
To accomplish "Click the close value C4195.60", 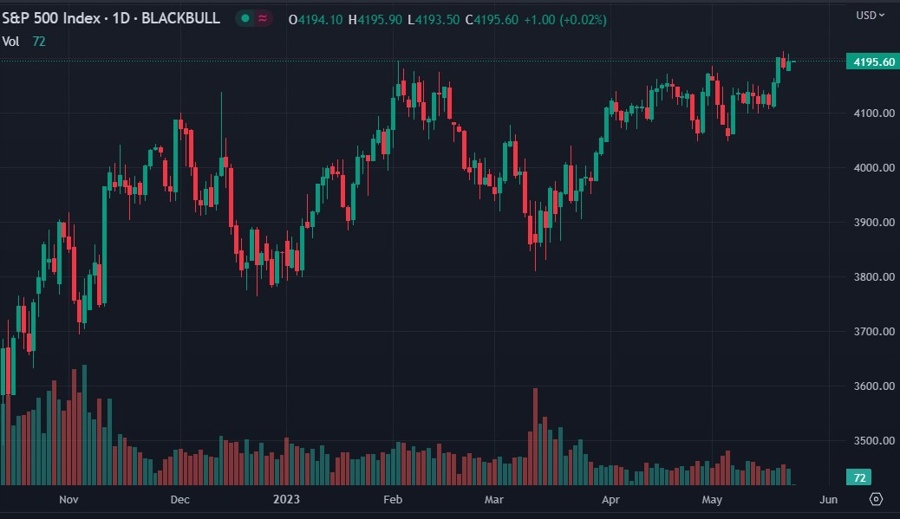I will pos(492,20).
